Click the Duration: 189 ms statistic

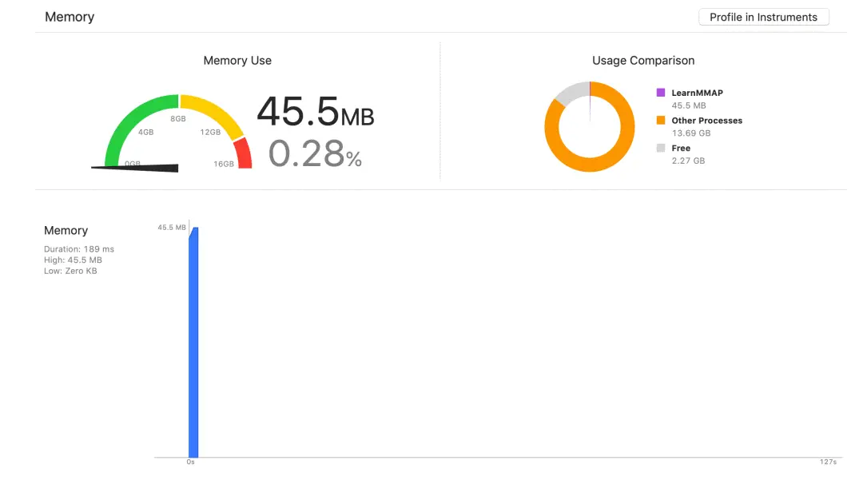pos(79,249)
